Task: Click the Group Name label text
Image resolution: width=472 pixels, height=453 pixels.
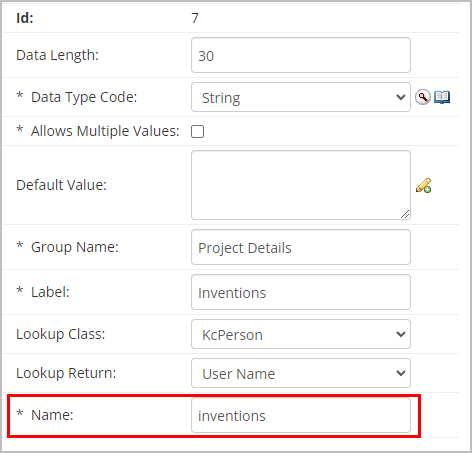Action: pyautogui.click(x=75, y=247)
